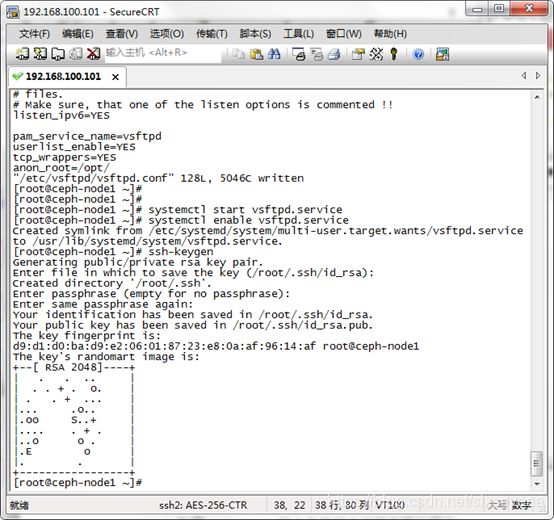Open the 传输(T) menu
554x520 pixels.
coord(212,34)
